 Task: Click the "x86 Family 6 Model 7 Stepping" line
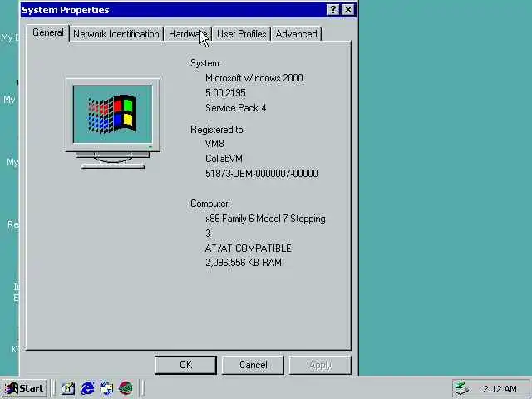tap(265, 219)
